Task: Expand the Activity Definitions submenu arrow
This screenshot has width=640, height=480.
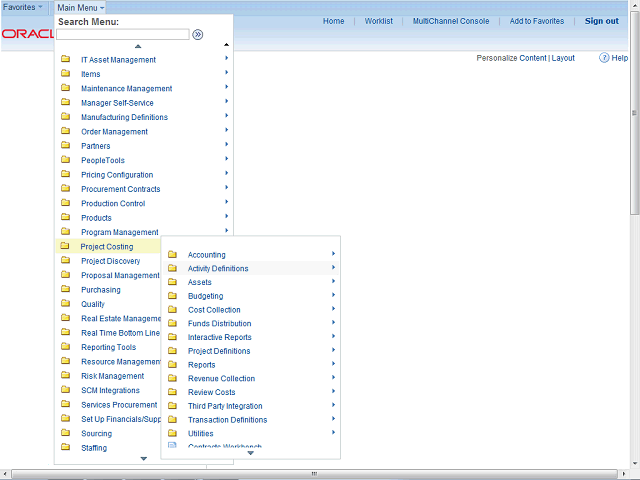Action: 333,268
